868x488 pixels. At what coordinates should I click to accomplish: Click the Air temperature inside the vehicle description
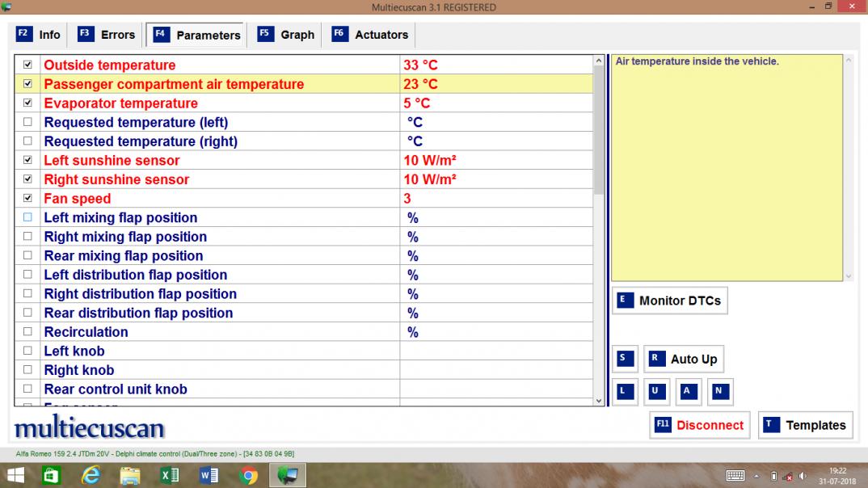tap(697, 61)
